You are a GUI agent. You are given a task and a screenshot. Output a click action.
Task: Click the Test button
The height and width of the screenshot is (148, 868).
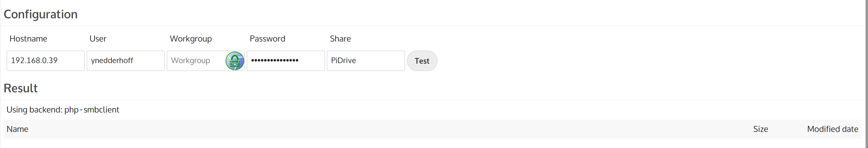[422, 61]
